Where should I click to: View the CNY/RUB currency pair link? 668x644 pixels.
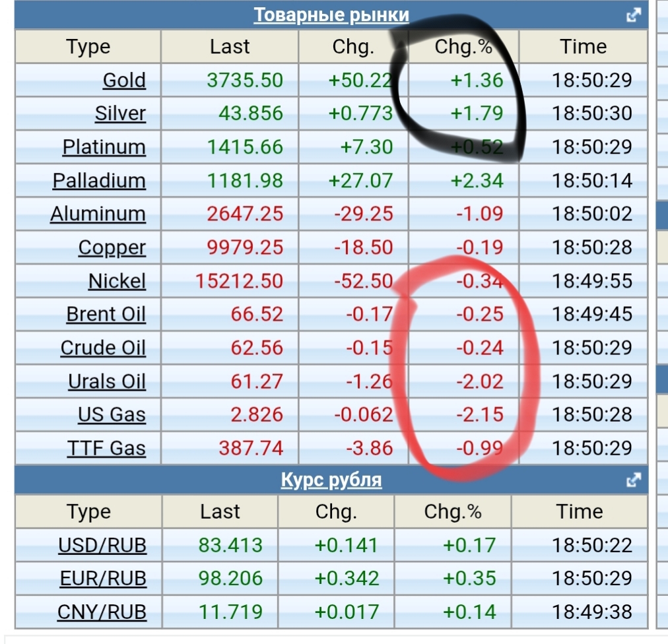(102, 612)
